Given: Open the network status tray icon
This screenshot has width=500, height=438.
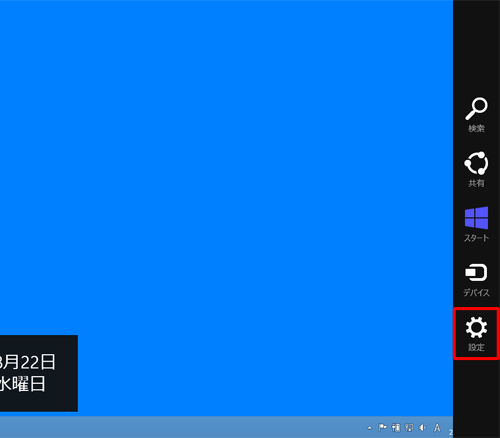Looking at the screenshot, I should tap(409, 427).
